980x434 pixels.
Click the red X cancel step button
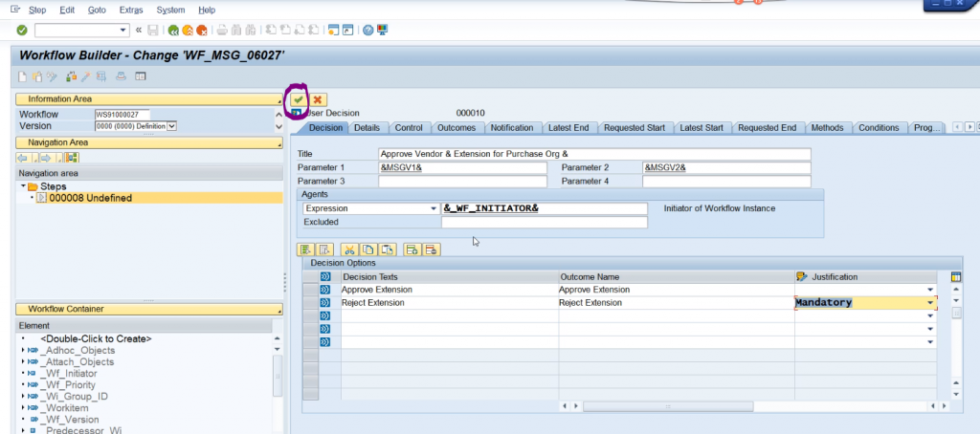pyautogui.click(x=318, y=99)
